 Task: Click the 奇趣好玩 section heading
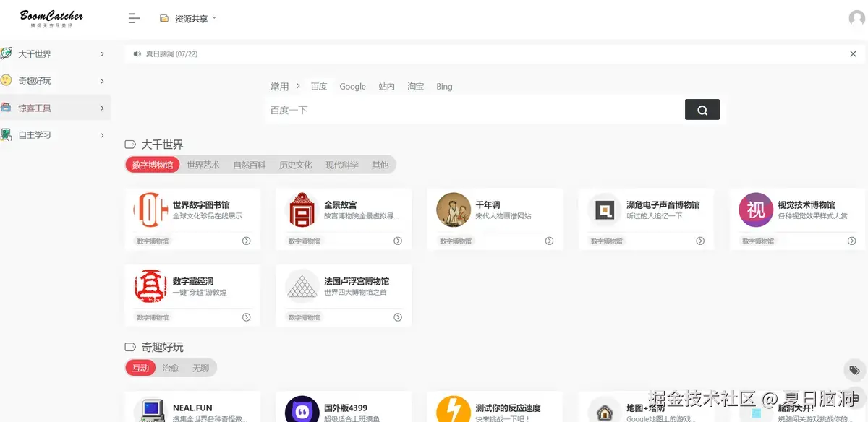point(162,348)
